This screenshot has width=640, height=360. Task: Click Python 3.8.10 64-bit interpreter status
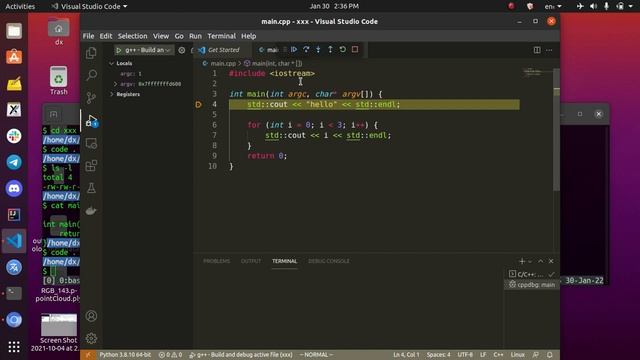[125, 355]
